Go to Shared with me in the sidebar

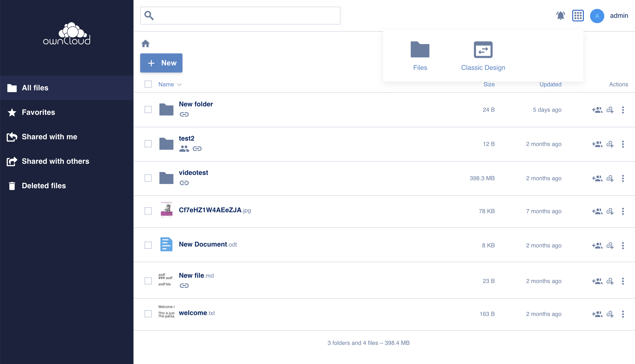[49, 137]
